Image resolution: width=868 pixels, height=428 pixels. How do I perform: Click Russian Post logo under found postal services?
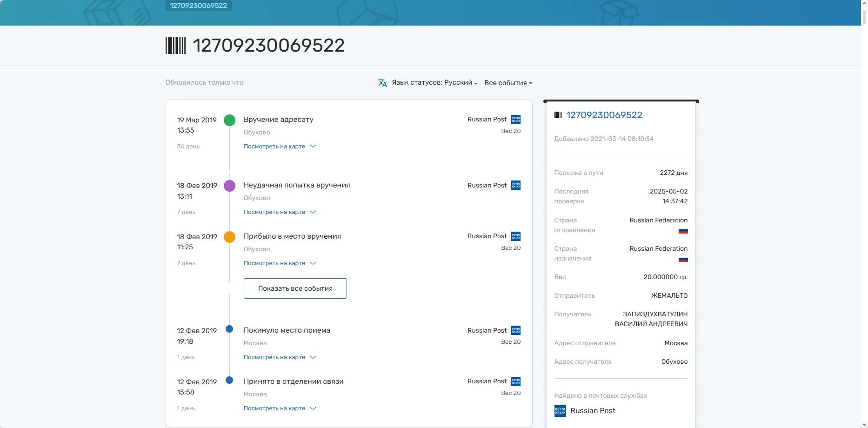coord(560,411)
